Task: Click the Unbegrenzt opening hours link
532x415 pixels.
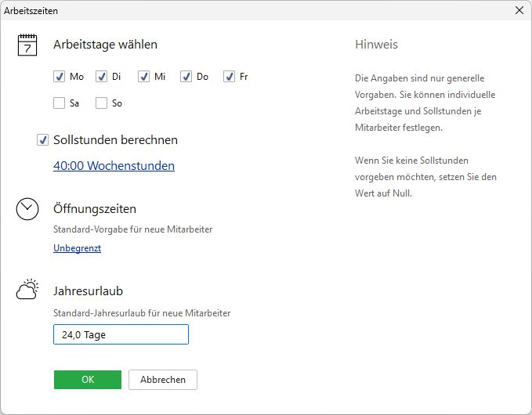Action: point(77,248)
